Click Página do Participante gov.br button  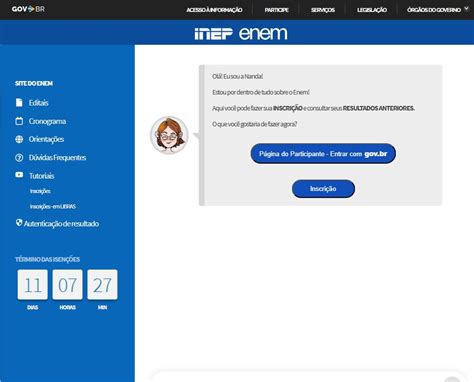(323, 154)
